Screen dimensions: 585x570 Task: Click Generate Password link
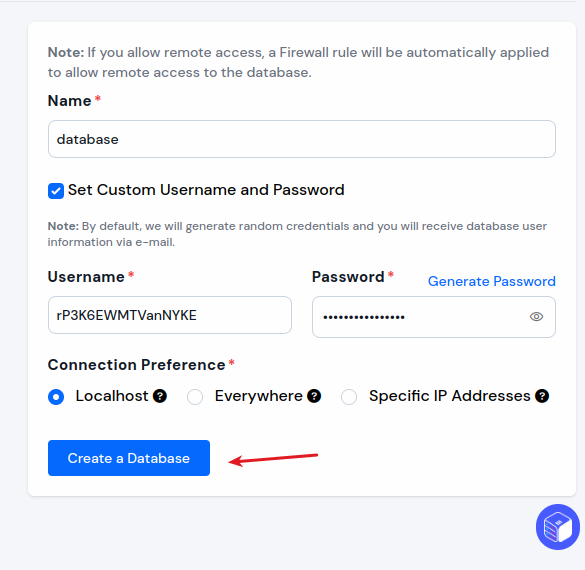492,281
